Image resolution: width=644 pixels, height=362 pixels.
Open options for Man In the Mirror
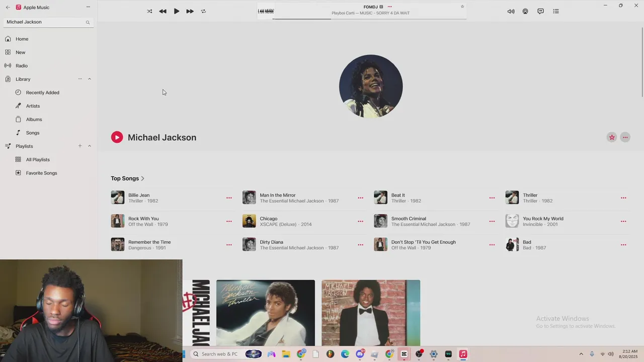[360, 198]
